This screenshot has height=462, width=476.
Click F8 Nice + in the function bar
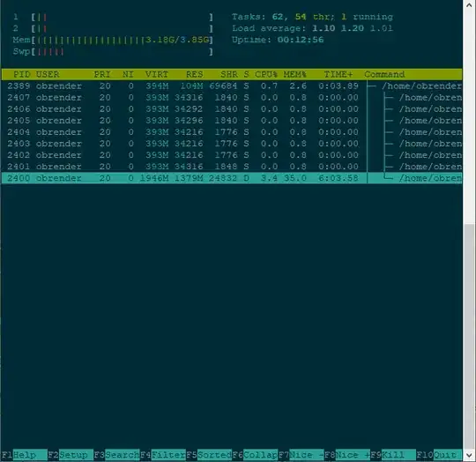[x=347, y=455]
